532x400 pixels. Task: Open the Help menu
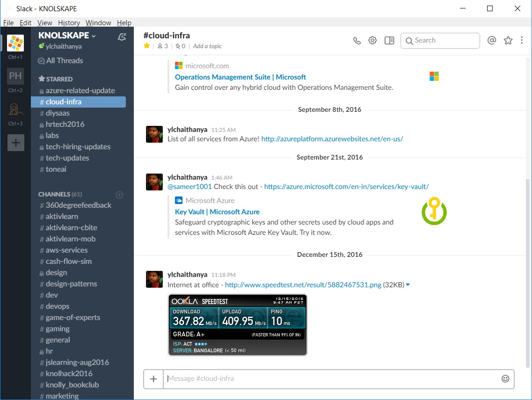(x=124, y=23)
